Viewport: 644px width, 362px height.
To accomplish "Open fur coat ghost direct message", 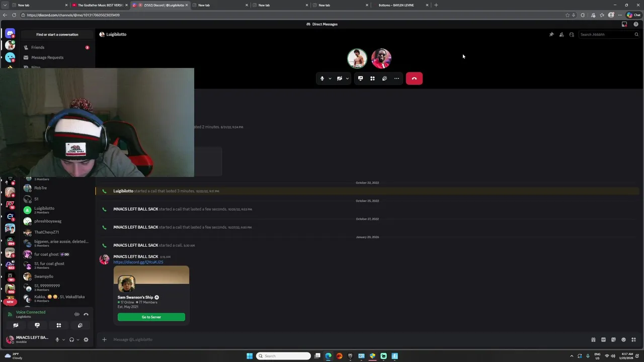I will [x=57, y=254].
